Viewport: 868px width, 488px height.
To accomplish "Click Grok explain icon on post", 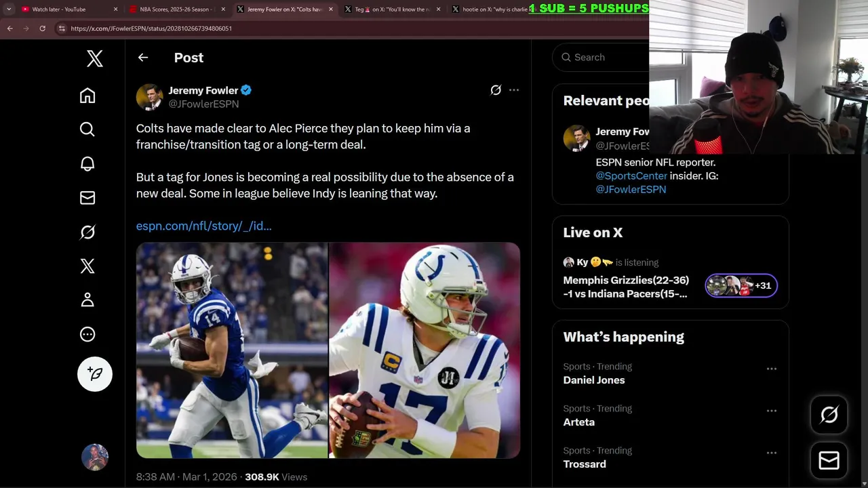I will 496,90.
